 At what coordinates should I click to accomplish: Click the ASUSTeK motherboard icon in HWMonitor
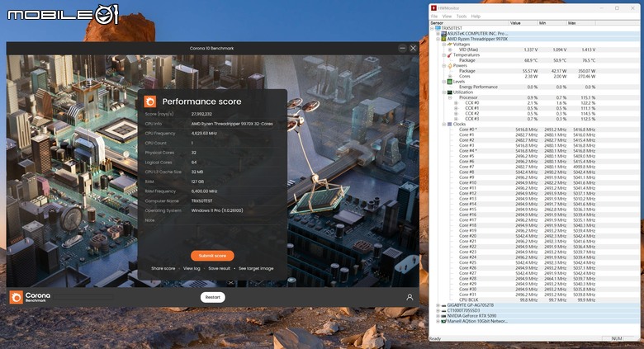click(x=443, y=34)
